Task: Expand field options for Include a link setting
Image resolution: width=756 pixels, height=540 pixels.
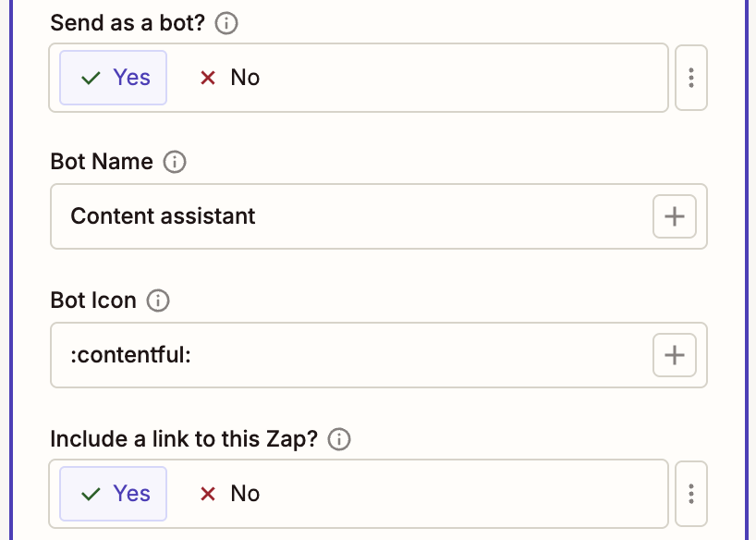Action: [690, 494]
